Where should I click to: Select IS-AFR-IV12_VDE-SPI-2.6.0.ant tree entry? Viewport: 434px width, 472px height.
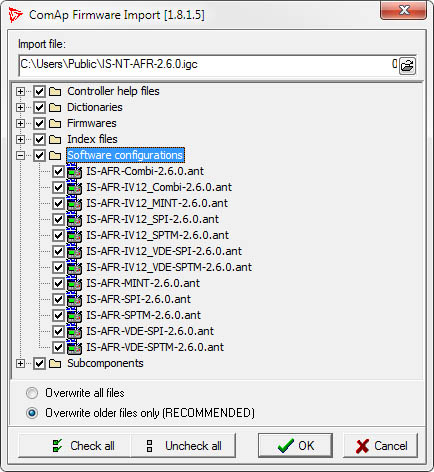click(164, 251)
